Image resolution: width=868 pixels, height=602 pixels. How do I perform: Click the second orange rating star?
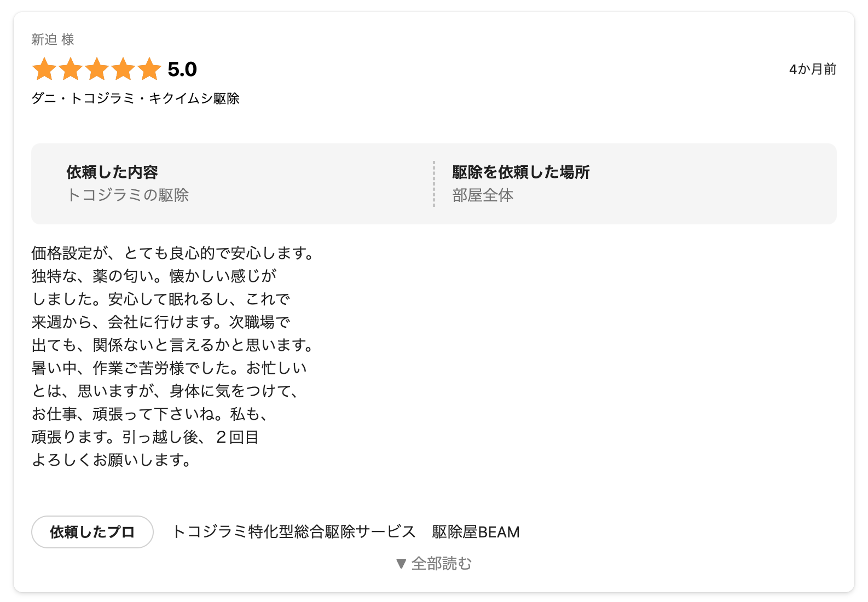coord(71,70)
